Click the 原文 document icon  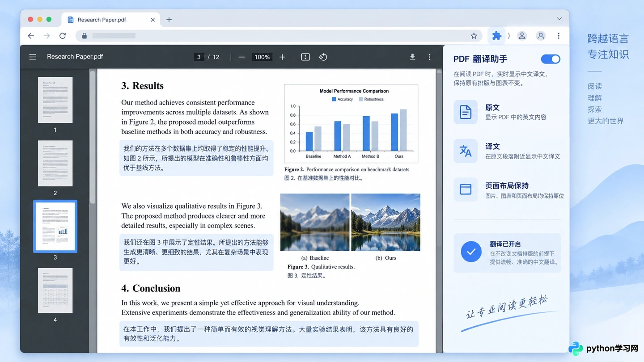466,112
